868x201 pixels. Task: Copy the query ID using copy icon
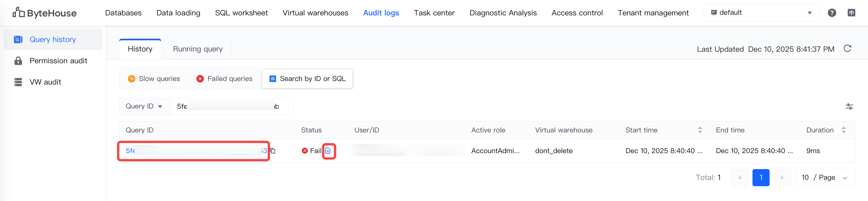(x=273, y=151)
